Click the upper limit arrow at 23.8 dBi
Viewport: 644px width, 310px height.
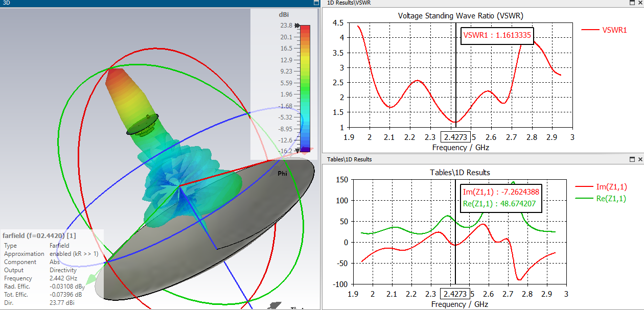297,25
